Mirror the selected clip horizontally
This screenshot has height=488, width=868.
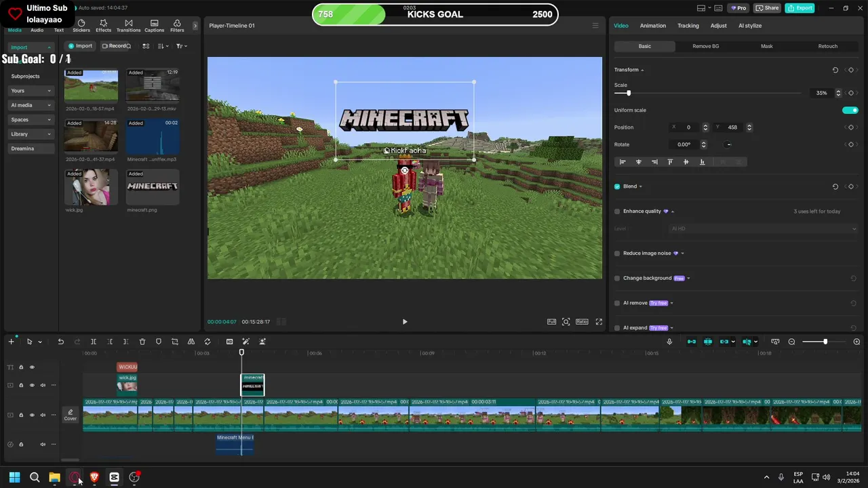pyautogui.click(x=191, y=342)
